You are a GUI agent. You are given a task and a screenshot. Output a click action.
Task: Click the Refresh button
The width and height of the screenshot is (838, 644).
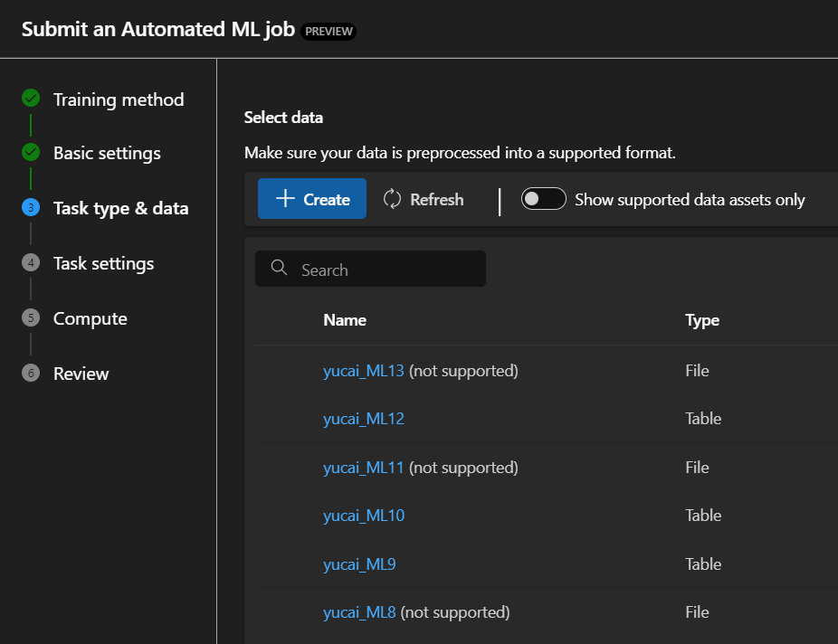[423, 199]
